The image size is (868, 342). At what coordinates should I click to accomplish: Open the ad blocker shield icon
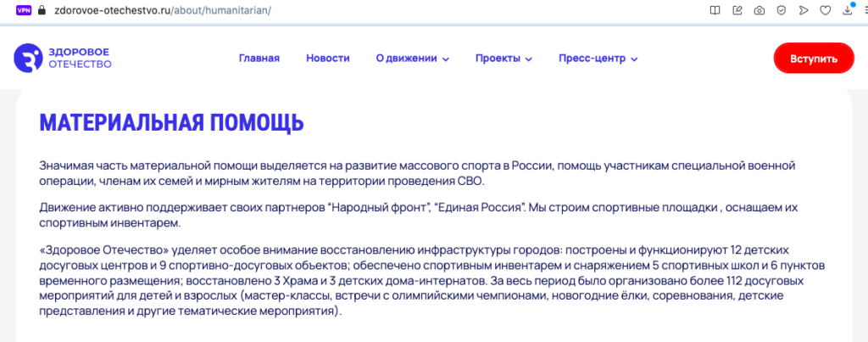pyautogui.click(x=781, y=11)
